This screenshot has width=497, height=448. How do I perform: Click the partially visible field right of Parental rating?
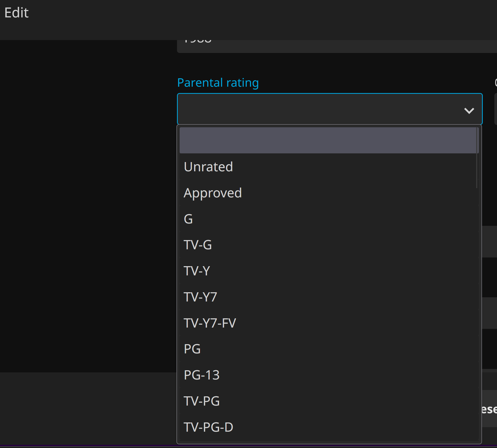495,109
